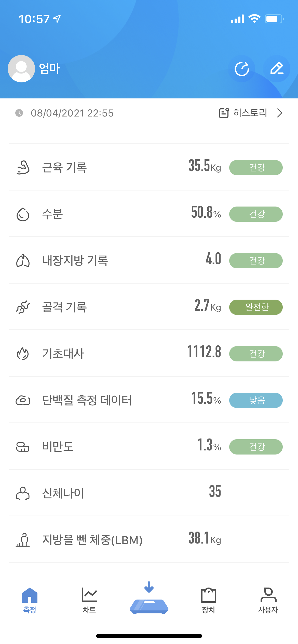298x644 pixels.
Task: Tap the 완전한 badge for 골격 기록
Action: [256, 307]
